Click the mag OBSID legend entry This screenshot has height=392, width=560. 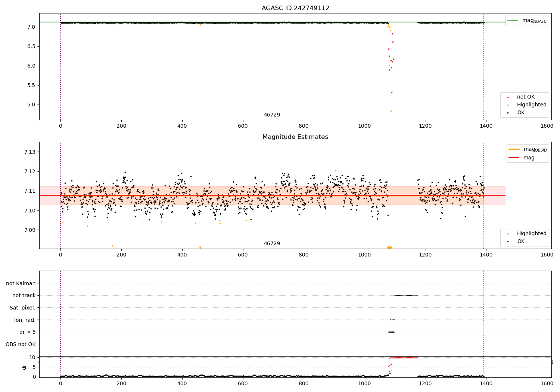(x=527, y=149)
